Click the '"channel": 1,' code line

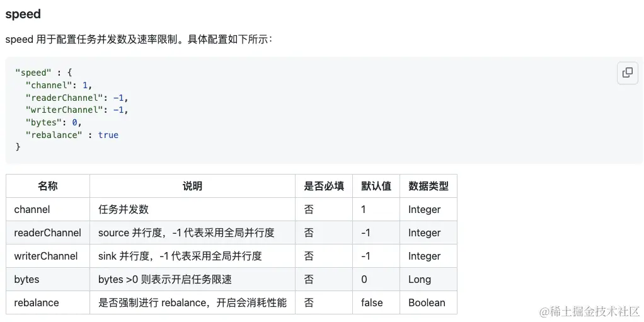coord(59,86)
